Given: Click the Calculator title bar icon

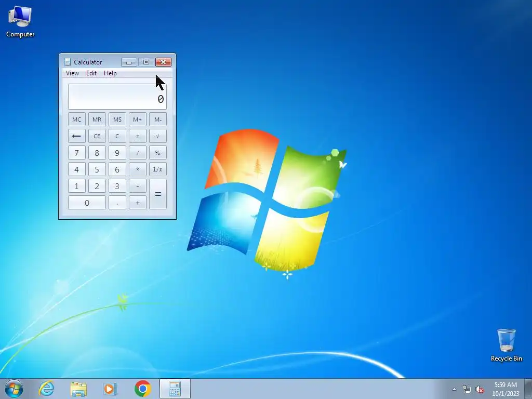Looking at the screenshot, I should pos(67,62).
